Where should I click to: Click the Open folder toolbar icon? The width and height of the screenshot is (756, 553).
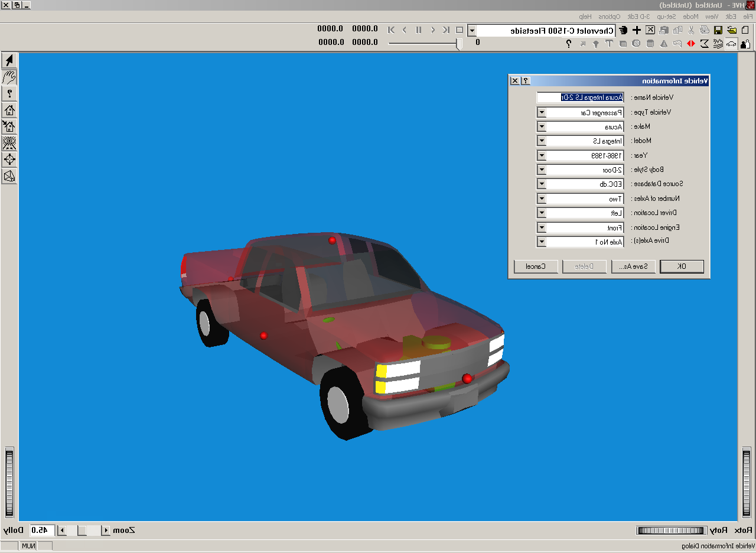732,30
